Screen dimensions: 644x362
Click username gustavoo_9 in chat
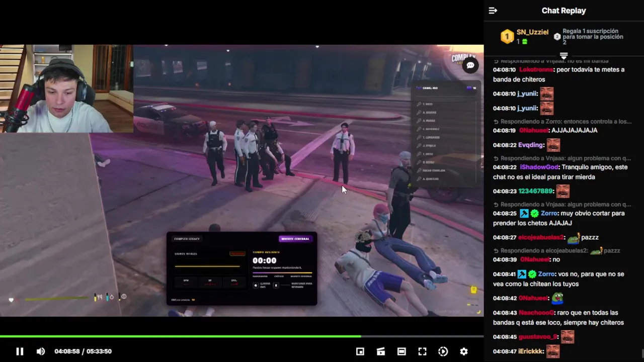tap(538, 337)
